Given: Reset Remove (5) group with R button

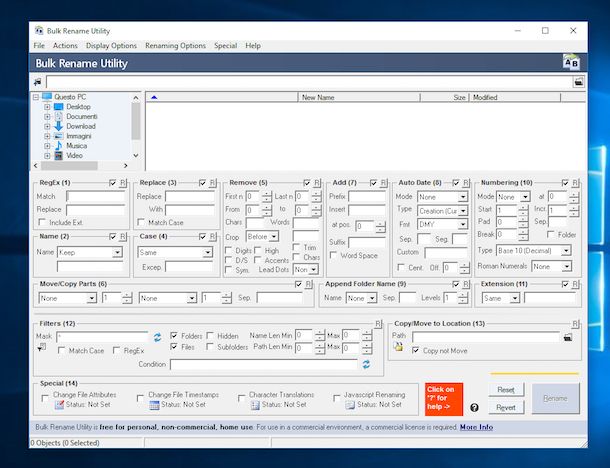Looking at the screenshot, I should coord(317,182).
